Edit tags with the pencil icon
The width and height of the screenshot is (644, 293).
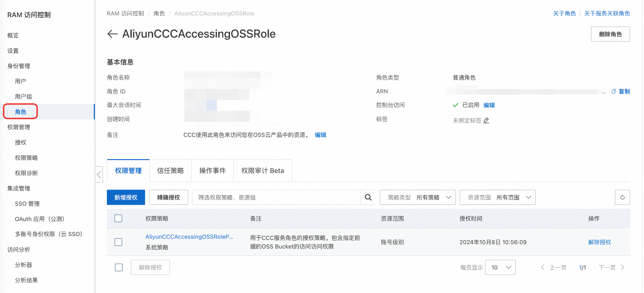[x=486, y=121]
